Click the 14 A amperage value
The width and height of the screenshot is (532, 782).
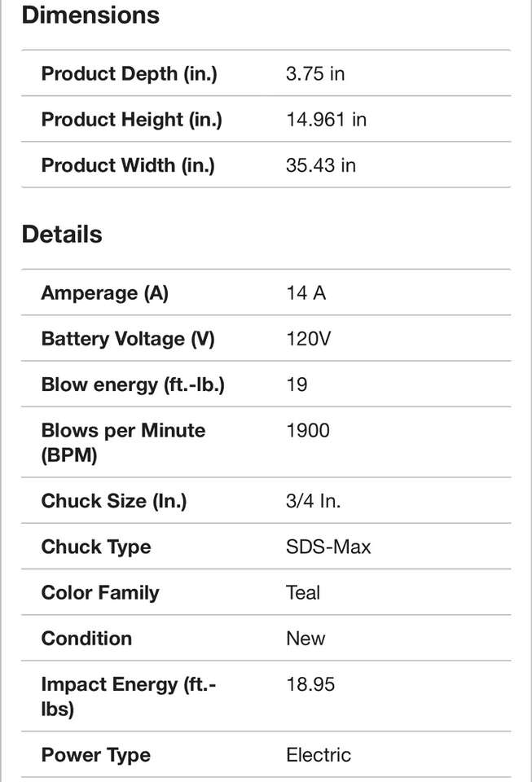pyautogui.click(x=306, y=293)
